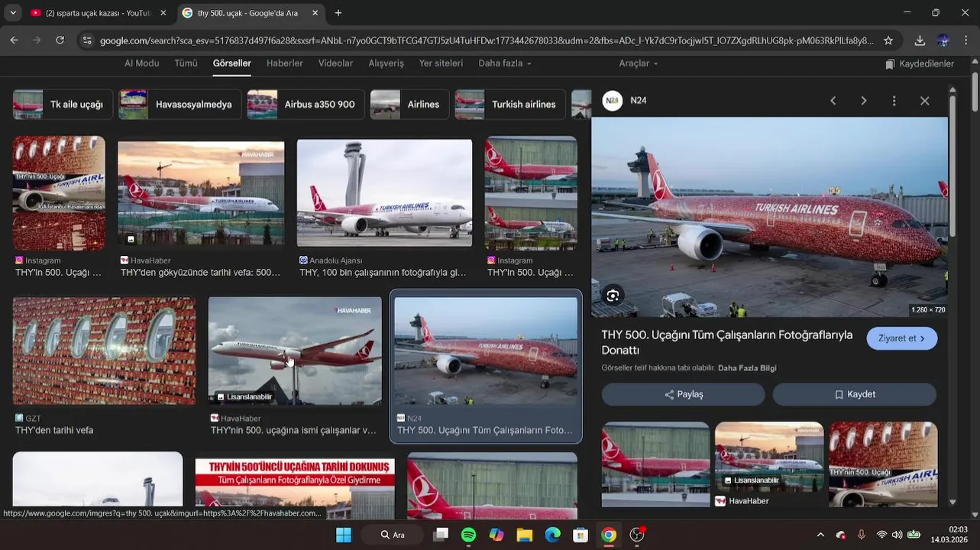The width and height of the screenshot is (980, 550).
Task: Select Turkish airlines filter chip
Action: [510, 105]
